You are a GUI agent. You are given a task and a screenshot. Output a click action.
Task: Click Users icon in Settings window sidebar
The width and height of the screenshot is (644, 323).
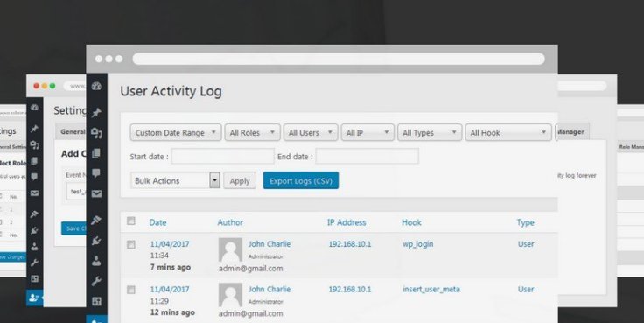34,247
